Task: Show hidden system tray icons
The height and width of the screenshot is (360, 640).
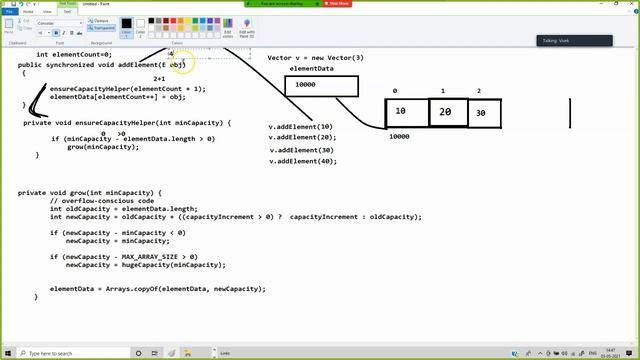Action: point(540,353)
